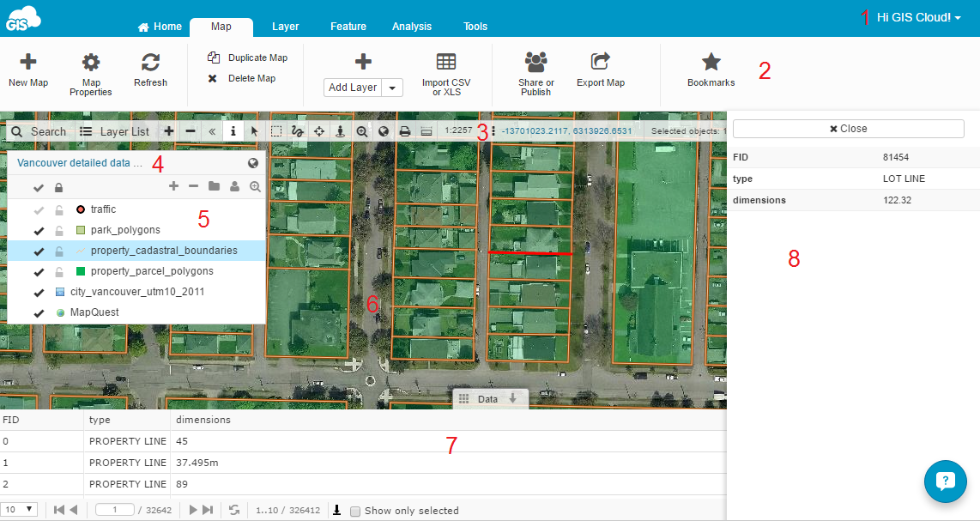
Task: Click the Bookmarks star icon
Action: point(711,62)
